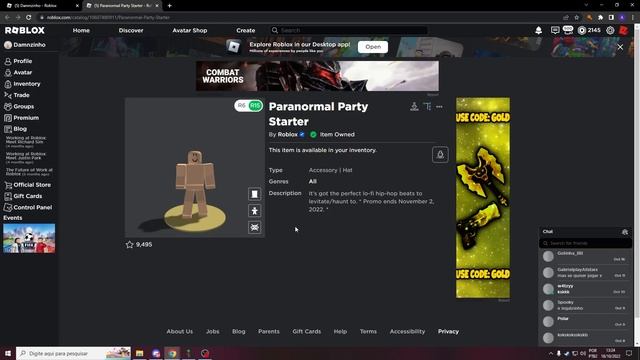Open the notifications bell
This screenshot has width=640, height=360.
coord(538,30)
